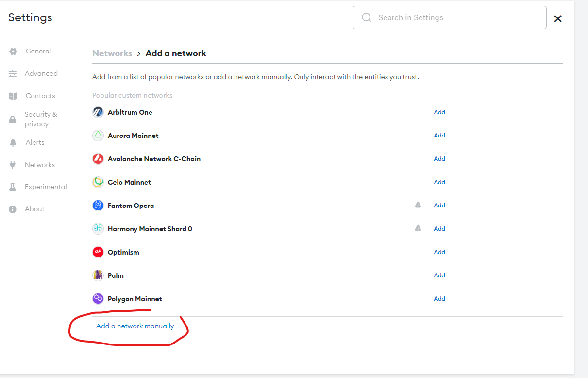
Task: Open the Advanced settings tab
Action: [x=41, y=74]
